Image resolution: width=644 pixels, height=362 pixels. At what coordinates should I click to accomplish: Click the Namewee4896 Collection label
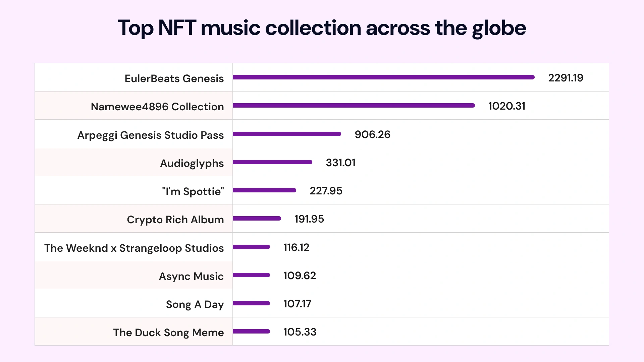(x=158, y=107)
